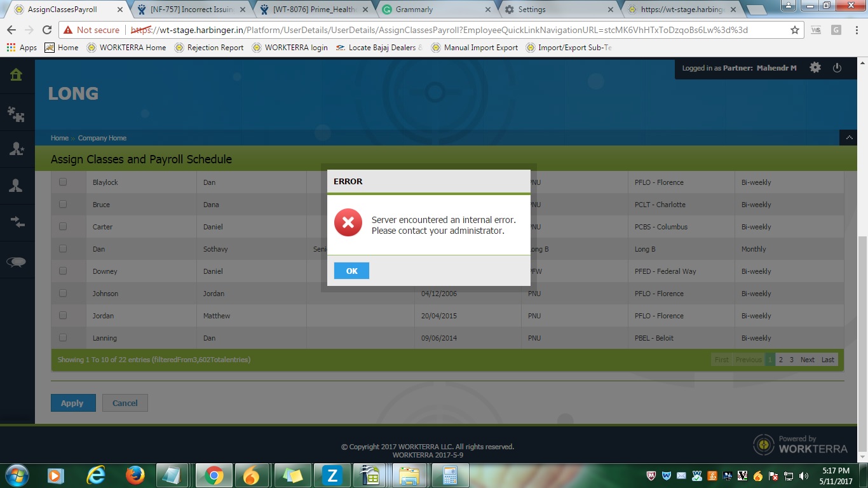Check the box for Blaylock row

[63, 182]
